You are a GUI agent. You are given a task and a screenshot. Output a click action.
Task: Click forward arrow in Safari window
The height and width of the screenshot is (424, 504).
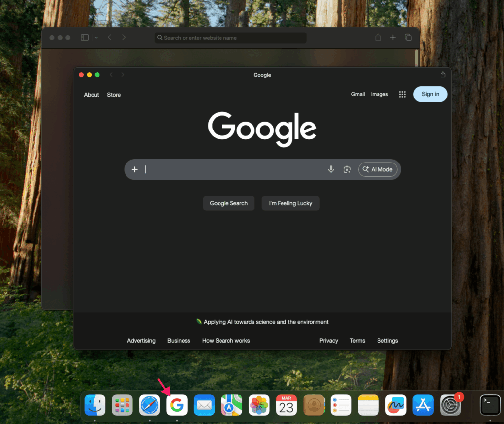click(x=124, y=37)
